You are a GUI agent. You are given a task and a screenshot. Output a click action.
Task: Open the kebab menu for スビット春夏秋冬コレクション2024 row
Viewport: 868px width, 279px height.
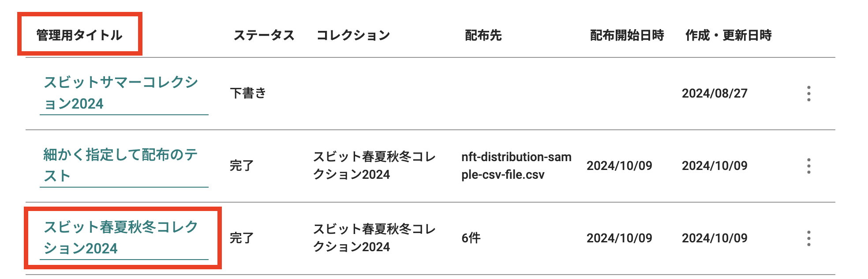(808, 238)
